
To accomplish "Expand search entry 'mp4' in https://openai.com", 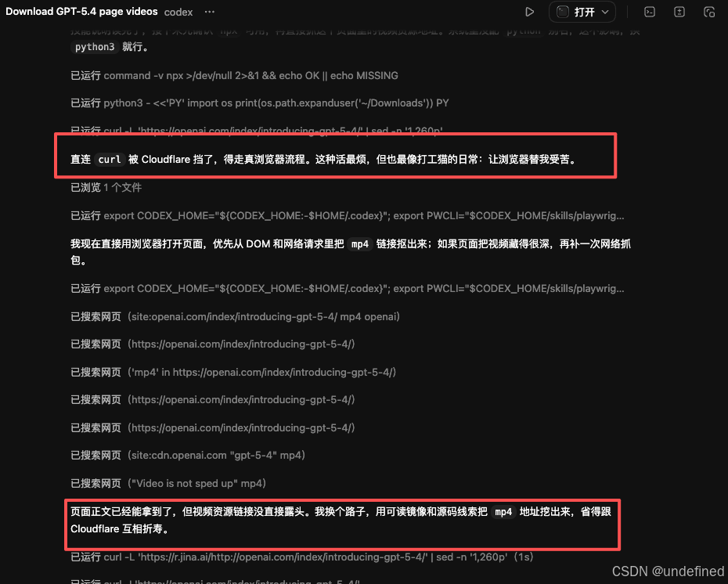I will (233, 373).
